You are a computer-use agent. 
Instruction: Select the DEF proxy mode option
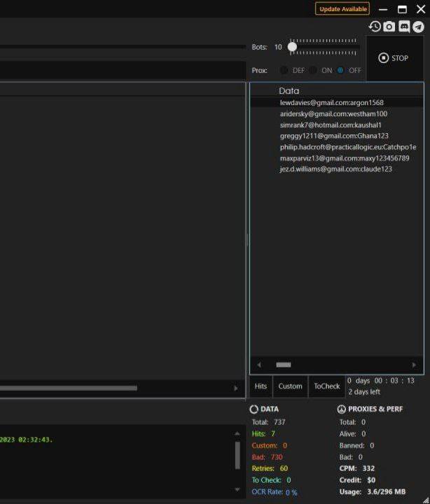tap(284, 71)
